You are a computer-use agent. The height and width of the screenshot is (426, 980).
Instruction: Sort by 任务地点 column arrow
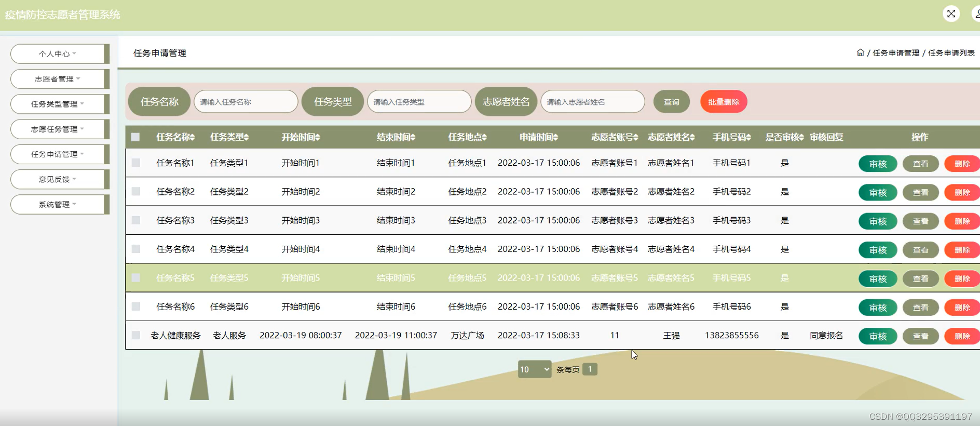[x=484, y=137]
